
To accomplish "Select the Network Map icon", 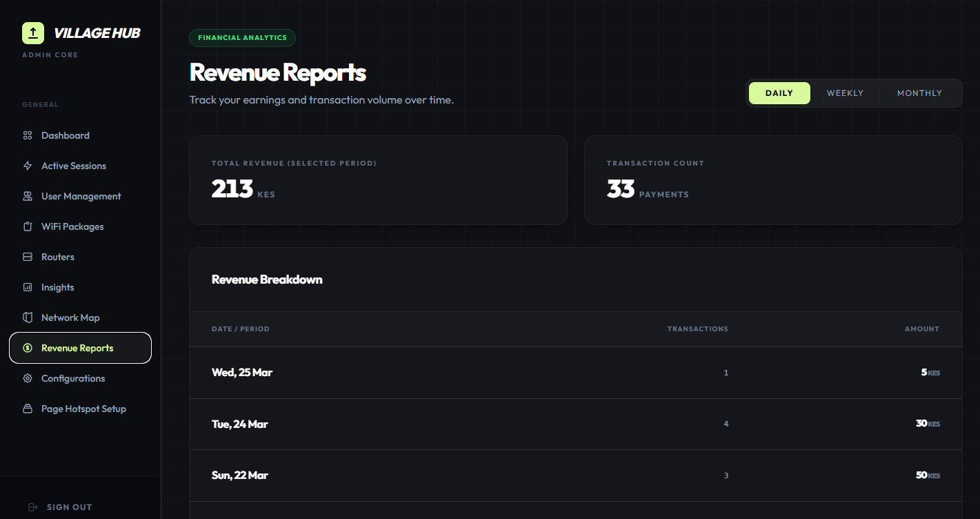I will (x=28, y=317).
